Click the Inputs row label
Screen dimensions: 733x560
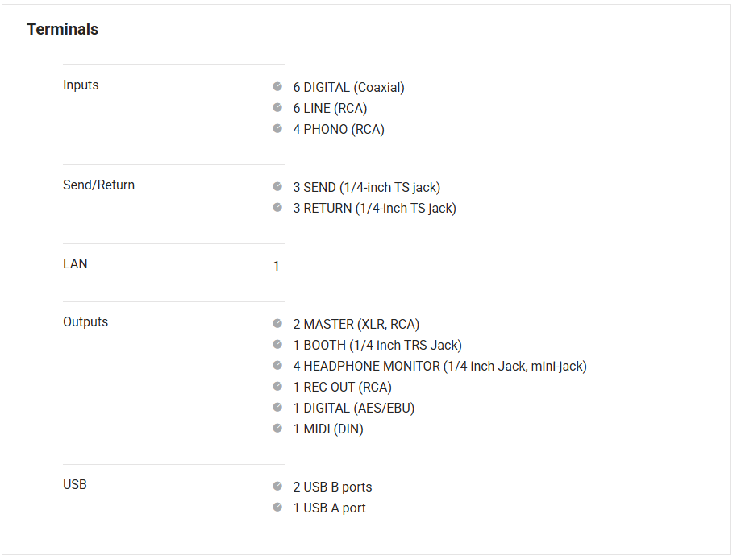pyautogui.click(x=81, y=85)
